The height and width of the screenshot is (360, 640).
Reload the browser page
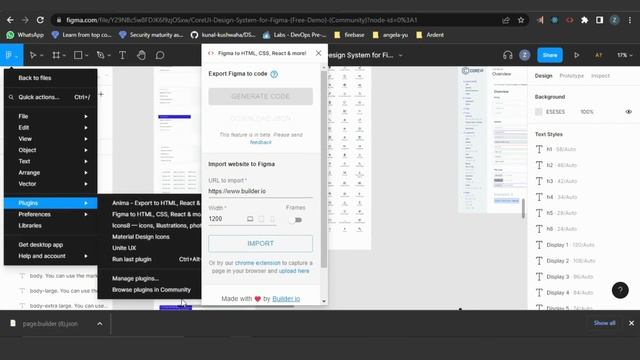(x=40, y=20)
